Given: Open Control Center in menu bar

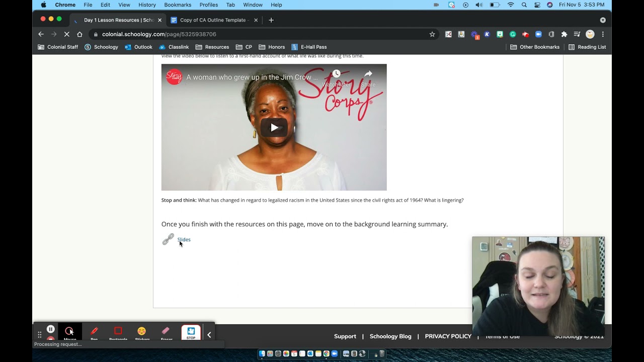Looking at the screenshot, I should pyautogui.click(x=537, y=5).
